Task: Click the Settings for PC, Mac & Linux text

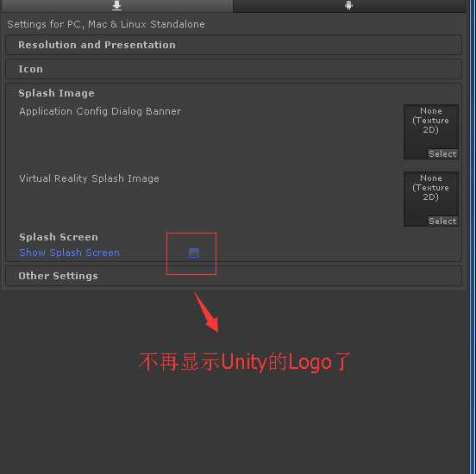Action: click(x=106, y=24)
